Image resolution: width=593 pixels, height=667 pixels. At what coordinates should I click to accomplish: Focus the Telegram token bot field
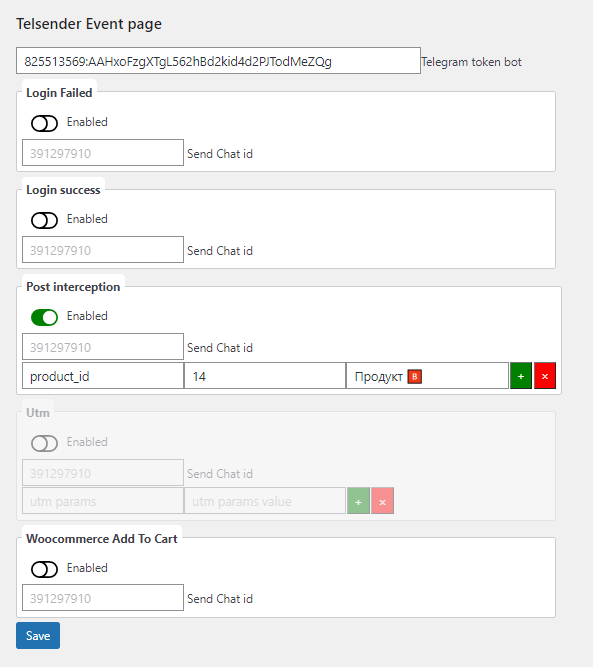click(218, 60)
